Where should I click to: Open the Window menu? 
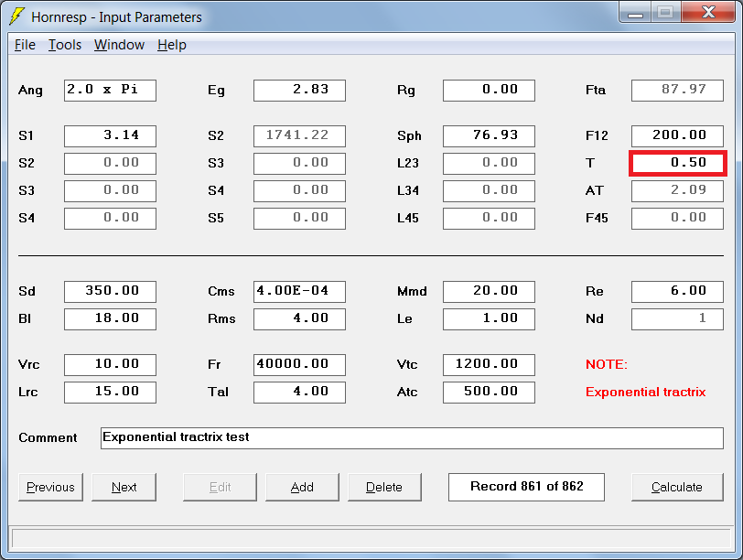[x=119, y=45]
